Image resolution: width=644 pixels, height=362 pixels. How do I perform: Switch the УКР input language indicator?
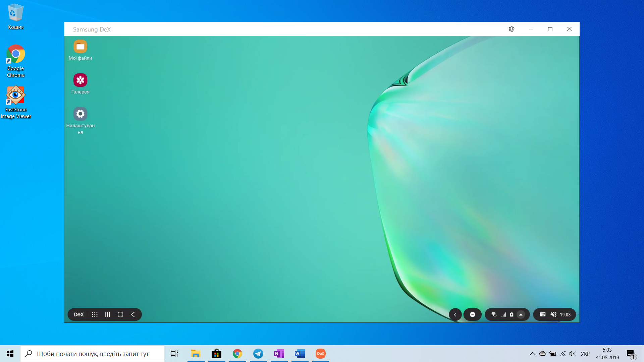(585, 354)
